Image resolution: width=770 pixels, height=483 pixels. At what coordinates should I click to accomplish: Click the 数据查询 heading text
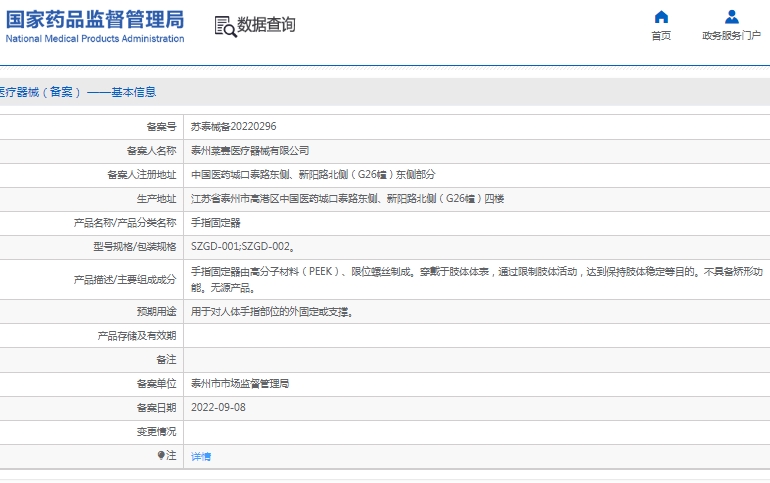[x=266, y=25]
